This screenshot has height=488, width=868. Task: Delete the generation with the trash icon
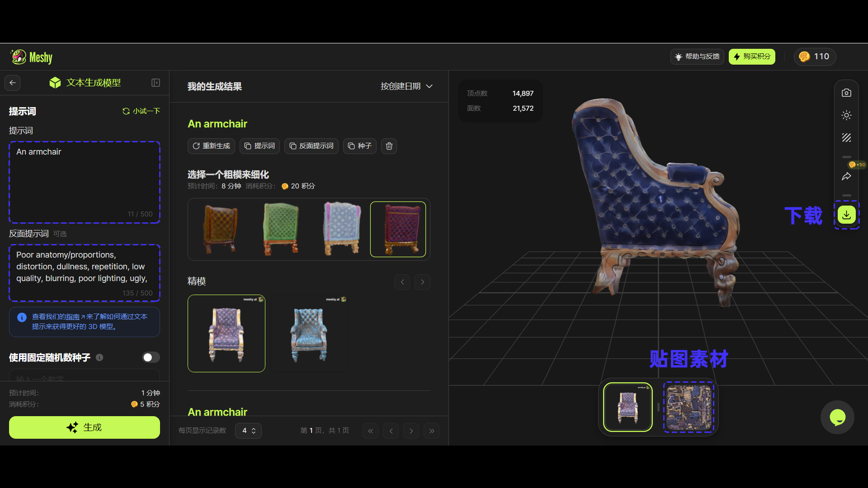(388, 146)
